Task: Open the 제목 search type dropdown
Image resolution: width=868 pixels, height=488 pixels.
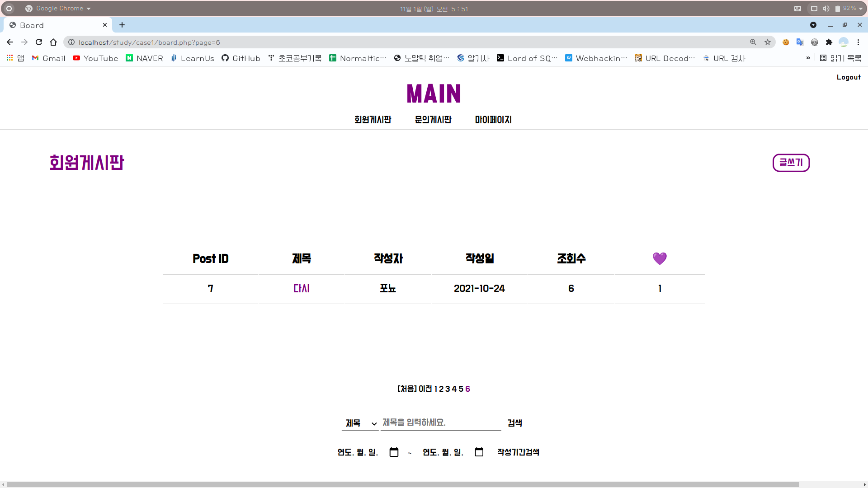Action: [x=360, y=423]
